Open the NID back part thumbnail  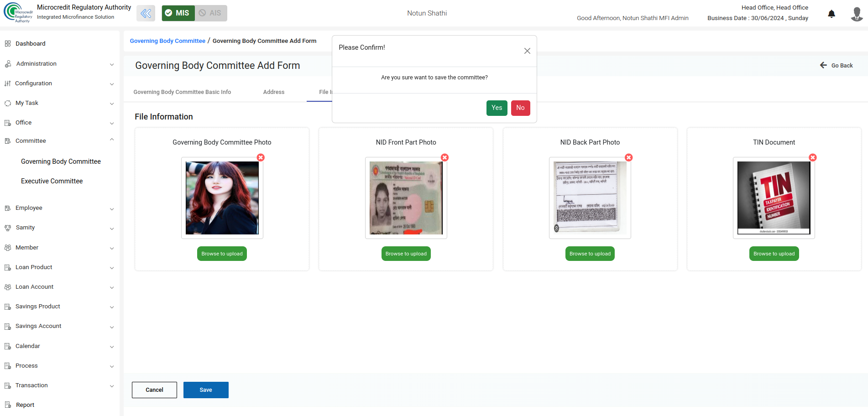(x=590, y=198)
